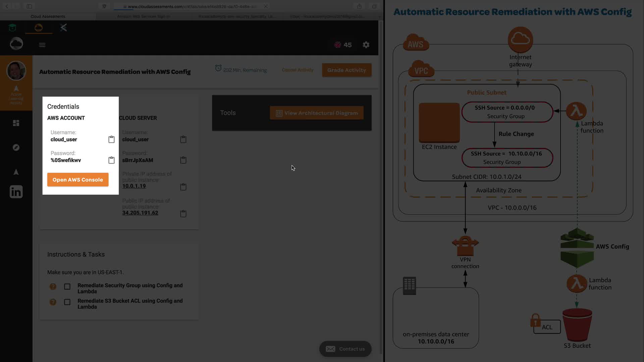644x362 pixels.
Task: Copy the public IP address 34.205.191.62
Action: click(183, 214)
